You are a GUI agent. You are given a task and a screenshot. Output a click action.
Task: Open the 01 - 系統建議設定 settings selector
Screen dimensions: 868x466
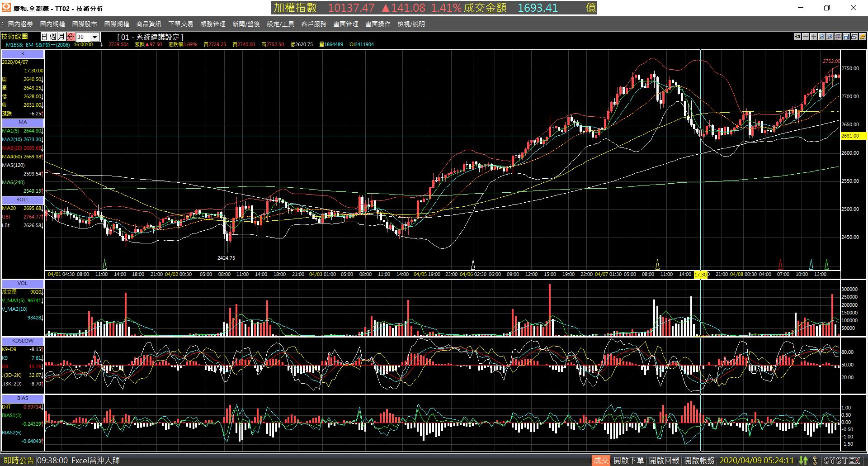pyautogui.click(x=151, y=37)
